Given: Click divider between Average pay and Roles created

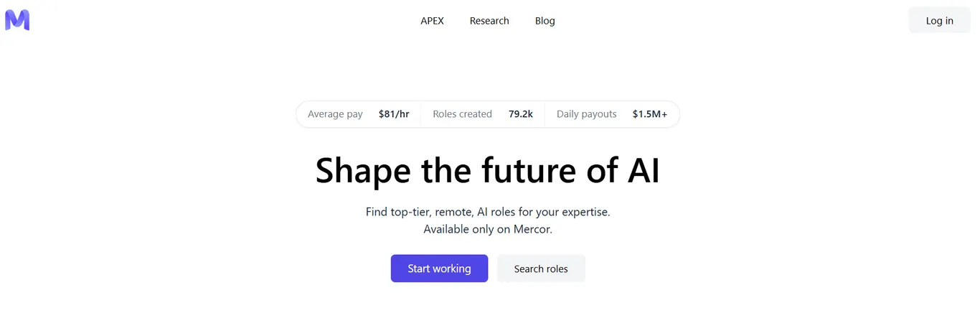Looking at the screenshot, I should click(x=421, y=114).
